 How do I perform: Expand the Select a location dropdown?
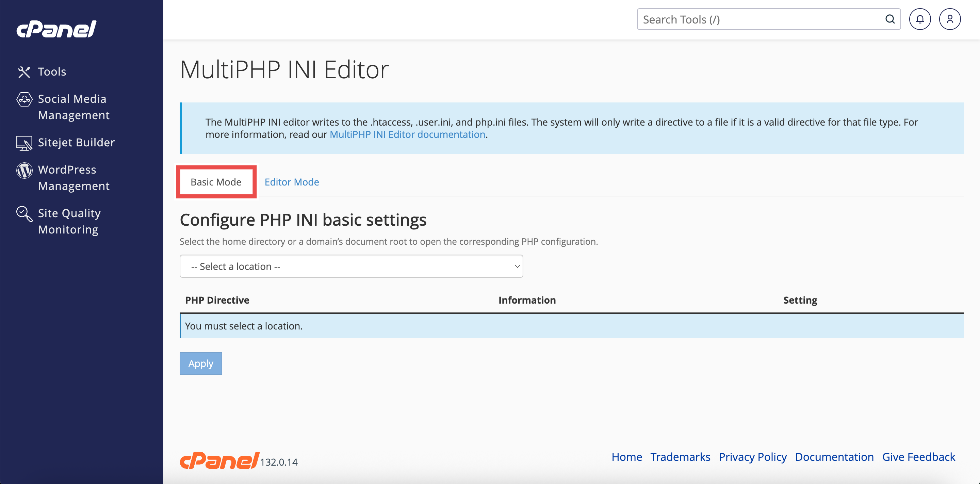[351, 267]
